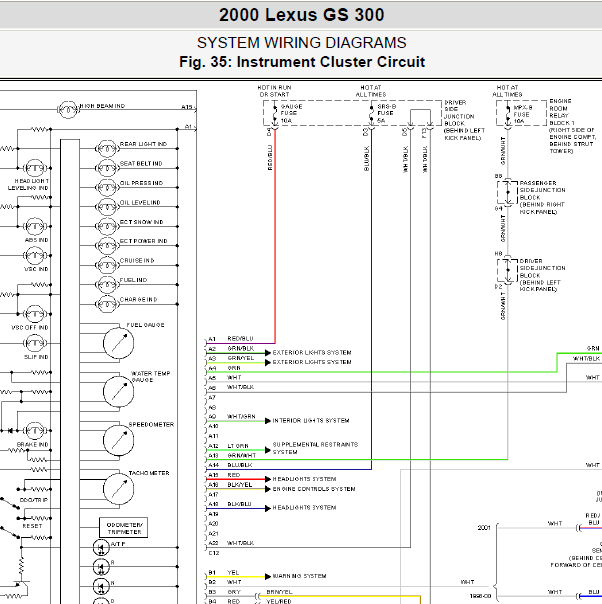Image resolution: width=602 pixels, height=604 pixels.
Task: Click the ECT POWER IND lamp symbol
Action: (107, 246)
